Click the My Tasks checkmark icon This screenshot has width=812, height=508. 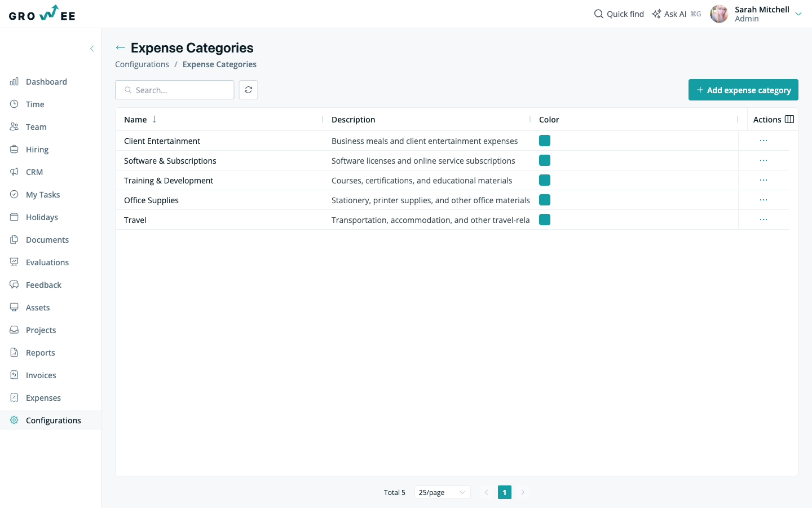coord(14,195)
